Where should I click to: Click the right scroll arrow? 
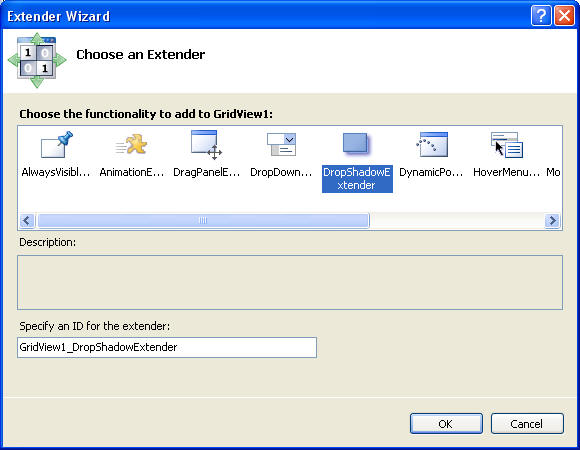coord(552,221)
